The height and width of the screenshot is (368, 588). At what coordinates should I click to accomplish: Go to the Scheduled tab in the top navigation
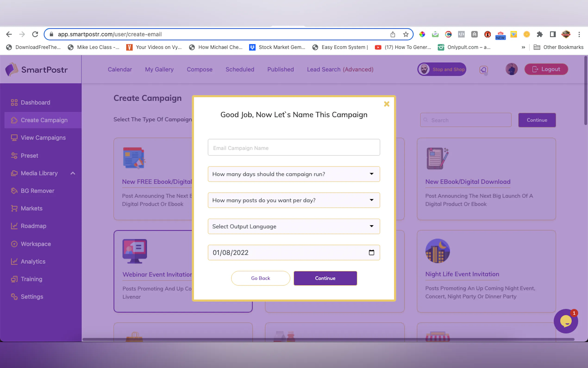[x=240, y=69]
